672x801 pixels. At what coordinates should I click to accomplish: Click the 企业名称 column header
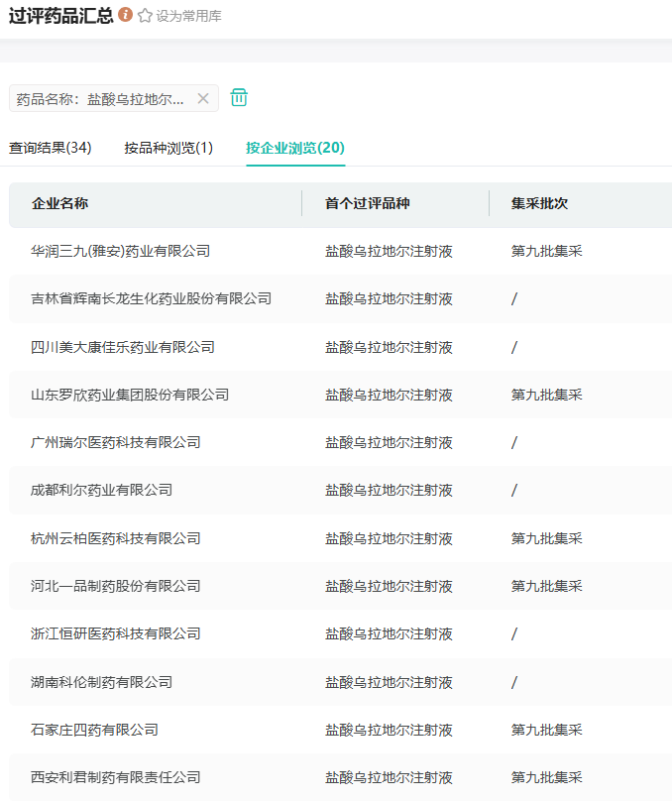60,203
